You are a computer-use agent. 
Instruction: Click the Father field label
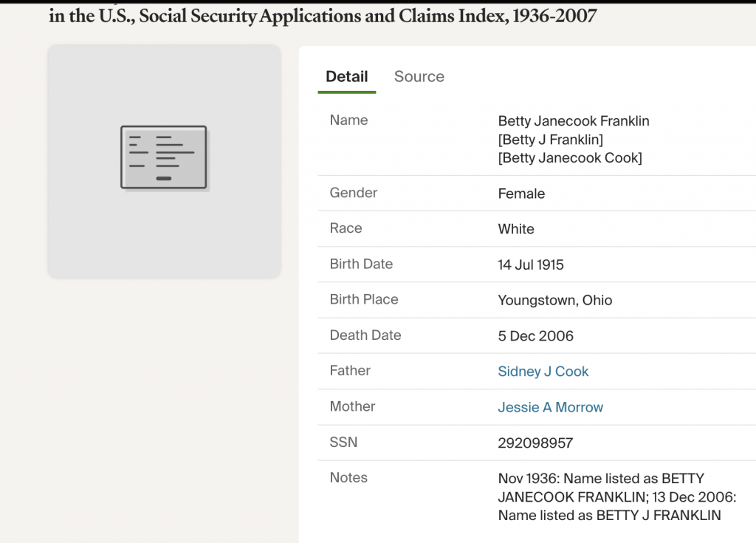[350, 371]
